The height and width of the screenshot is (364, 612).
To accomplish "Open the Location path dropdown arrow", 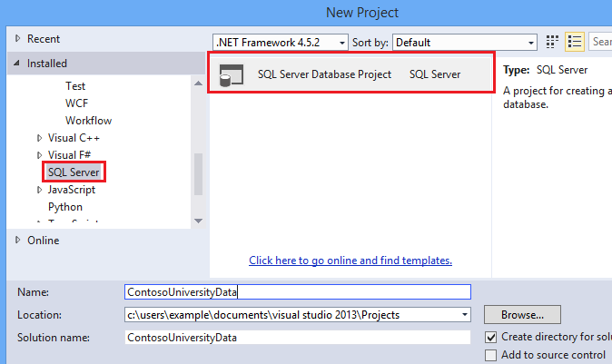I will (x=465, y=314).
